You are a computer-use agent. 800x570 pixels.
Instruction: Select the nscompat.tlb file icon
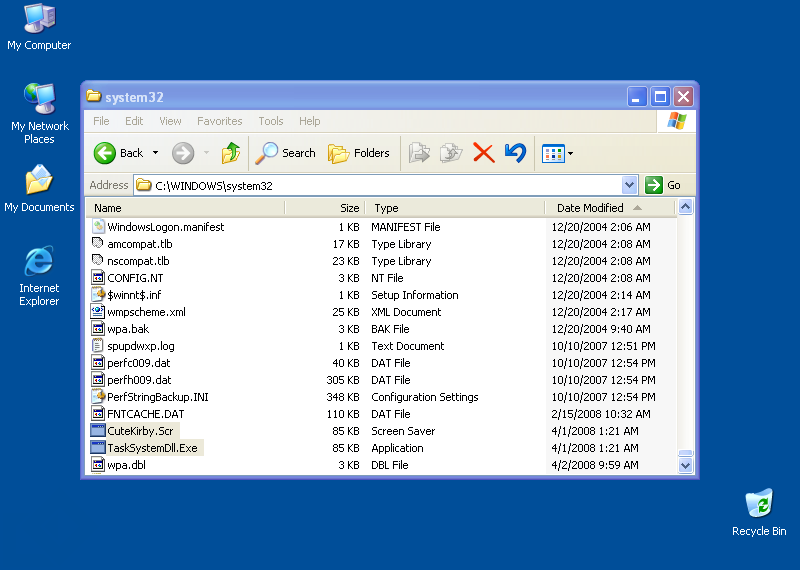tap(98, 260)
